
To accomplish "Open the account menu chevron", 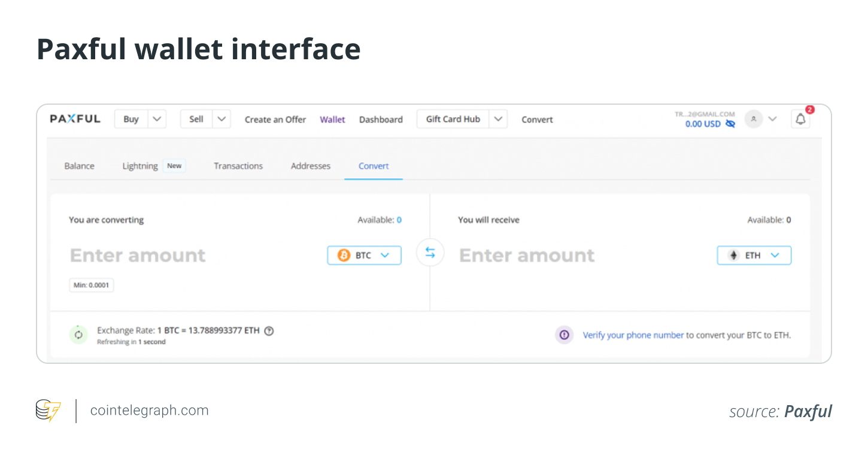I will (x=772, y=119).
